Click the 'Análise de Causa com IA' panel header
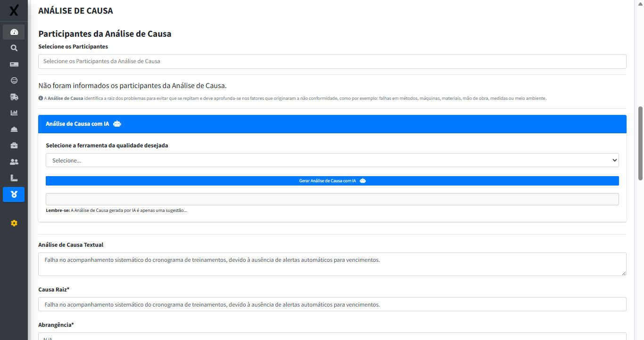 click(332, 124)
